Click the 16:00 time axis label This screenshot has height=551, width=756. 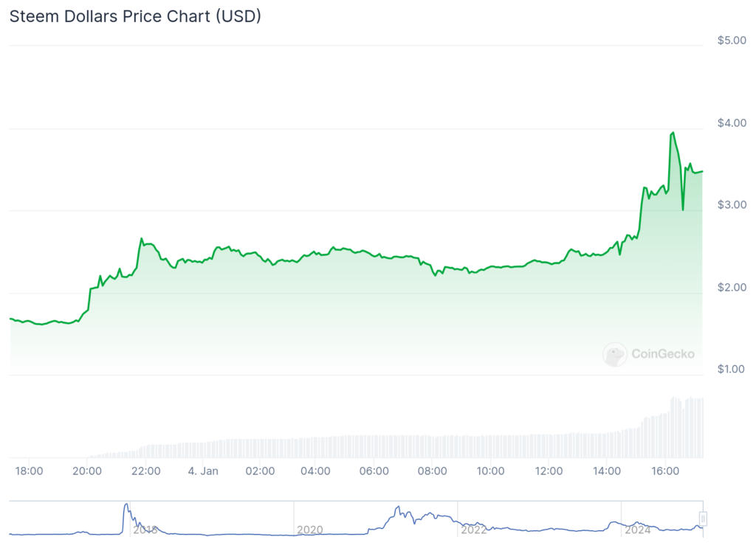click(x=665, y=471)
